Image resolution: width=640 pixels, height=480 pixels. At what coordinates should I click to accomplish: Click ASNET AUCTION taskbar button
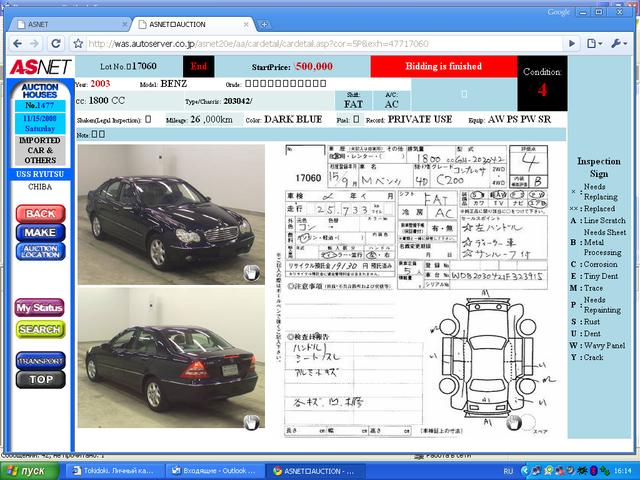point(316,471)
